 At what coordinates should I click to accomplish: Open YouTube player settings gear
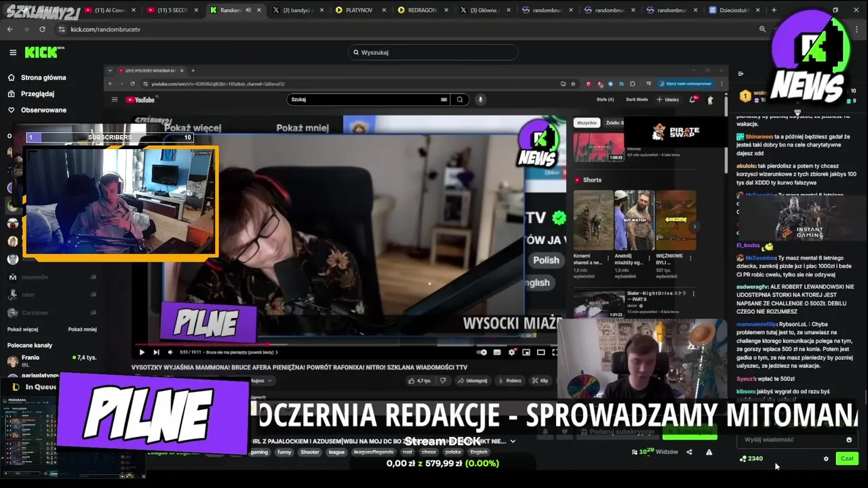(x=512, y=352)
